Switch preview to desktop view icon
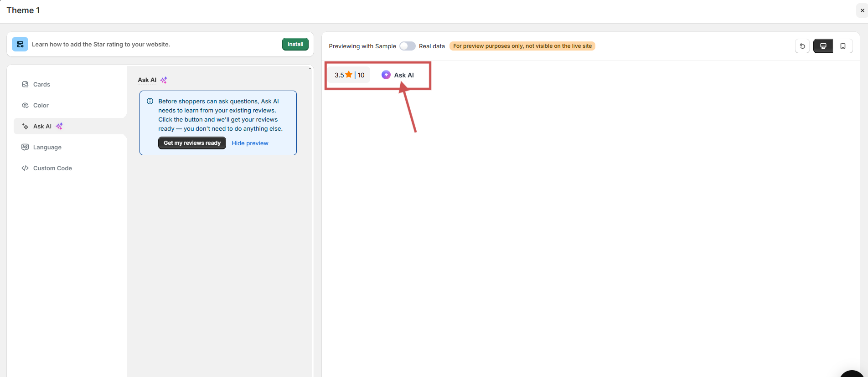Image resolution: width=868 pixels, height=377 pixels. click(823, 46)
